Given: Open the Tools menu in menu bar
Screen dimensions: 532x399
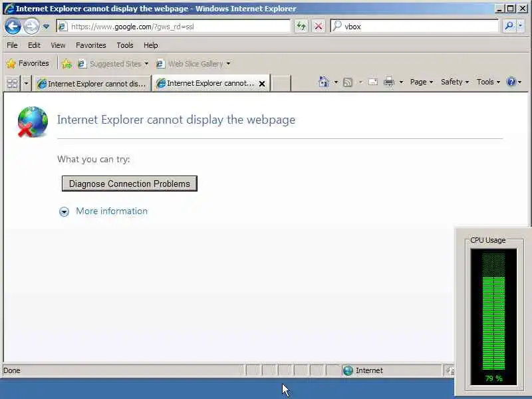Looking at the screenshot, I should 125,45.
